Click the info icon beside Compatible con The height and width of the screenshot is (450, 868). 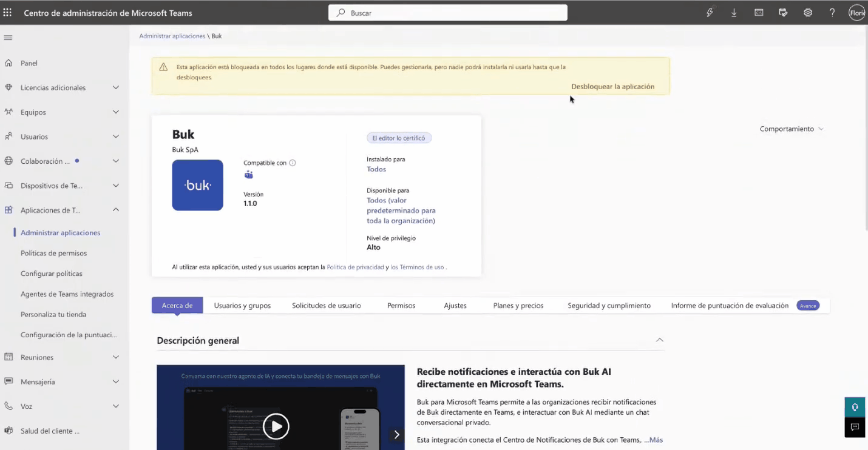coord(293,163)
